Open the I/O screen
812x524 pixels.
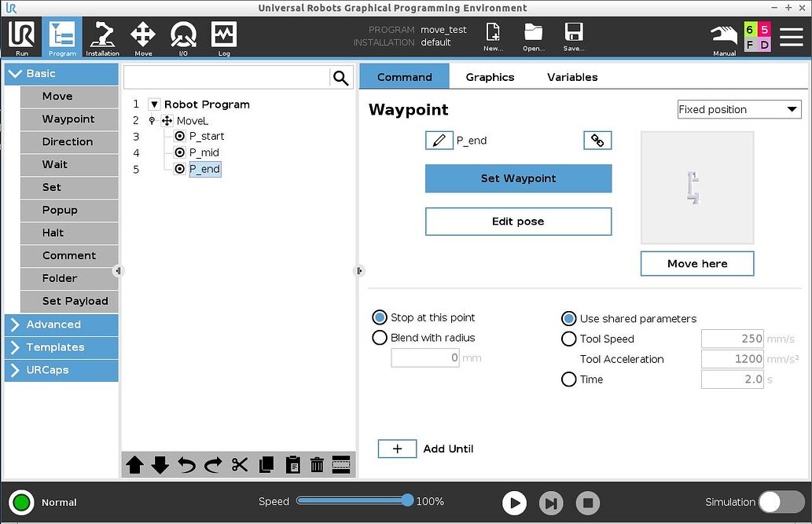(x=183, y=37)
